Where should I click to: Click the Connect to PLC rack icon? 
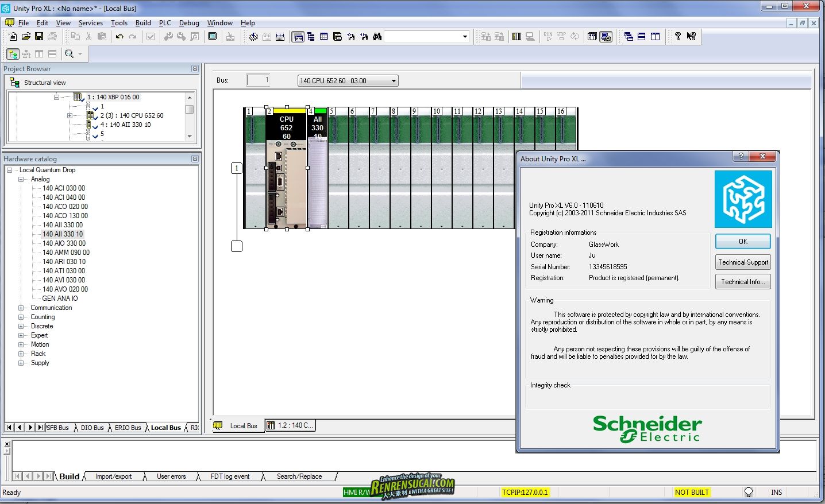[x=516, y=36]
